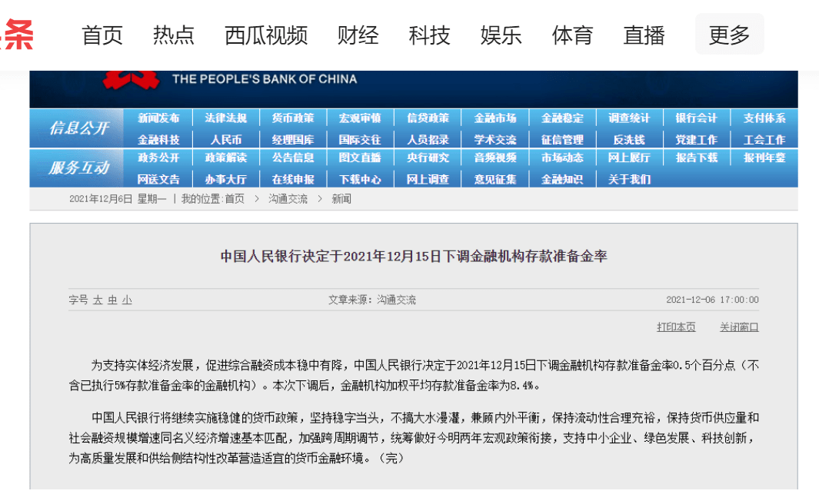Open the 反洗钱 navigation item
The image size is (819, 504).
click(629, 140)
